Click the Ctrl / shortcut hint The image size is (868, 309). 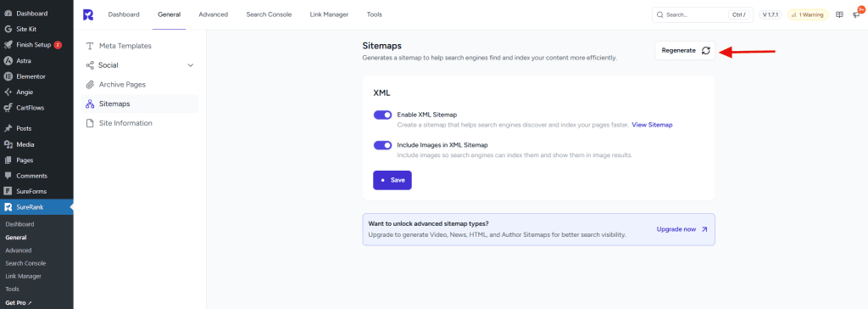tap(738, 15)
